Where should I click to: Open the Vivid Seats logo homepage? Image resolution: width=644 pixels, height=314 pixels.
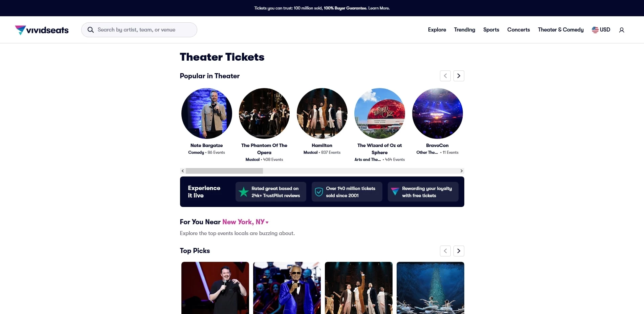click(42, 30)
